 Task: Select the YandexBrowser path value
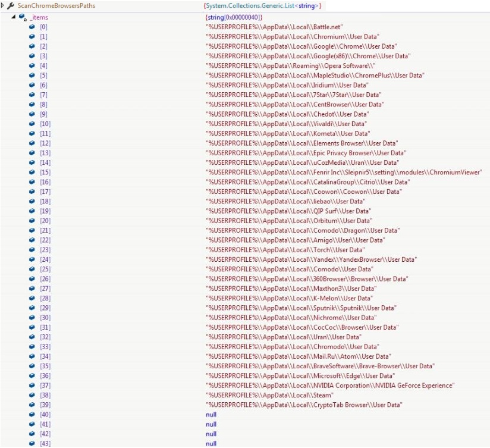(x=311, y=260)
